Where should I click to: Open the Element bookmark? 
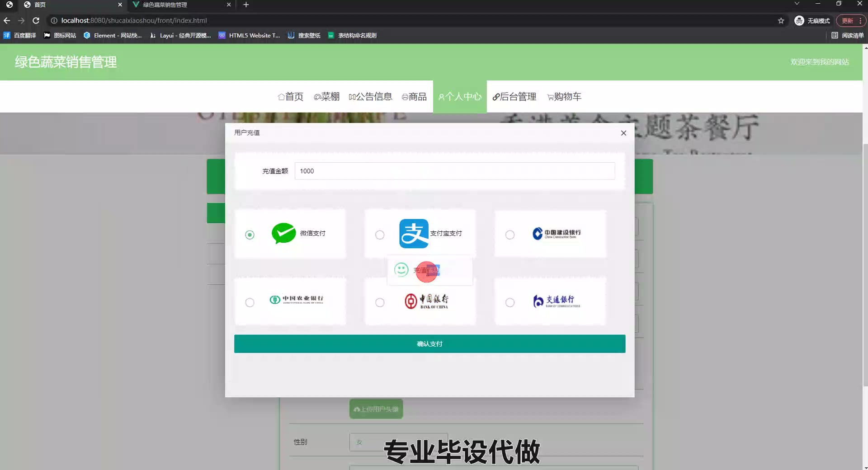(x=113, y=35)
